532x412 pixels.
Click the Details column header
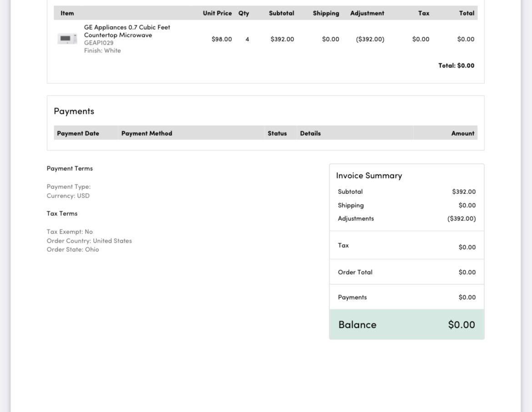click(x=310, y=133)
